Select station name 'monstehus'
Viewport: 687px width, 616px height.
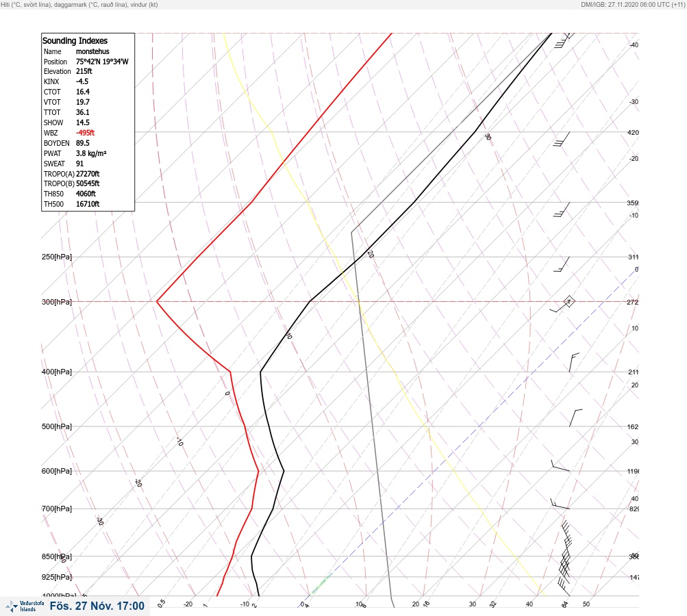[x=92, y=51]
